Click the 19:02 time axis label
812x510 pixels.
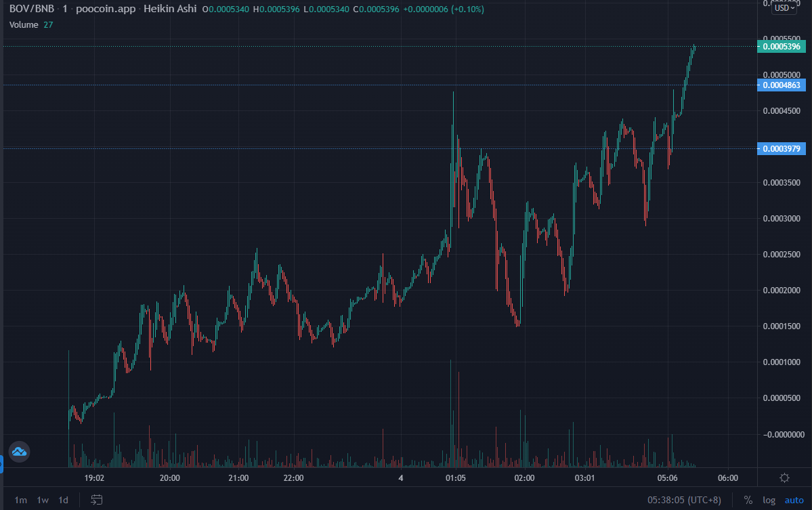[x=94, y=478]
